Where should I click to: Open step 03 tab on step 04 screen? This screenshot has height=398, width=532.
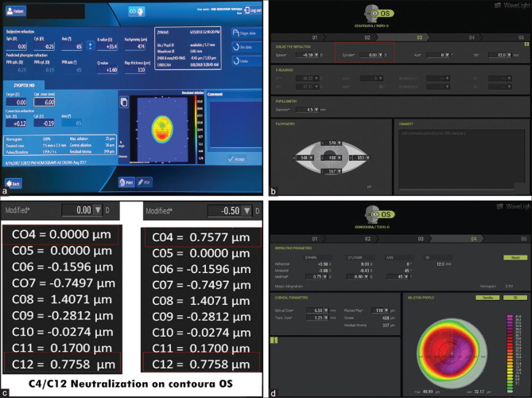pos(421,239)
